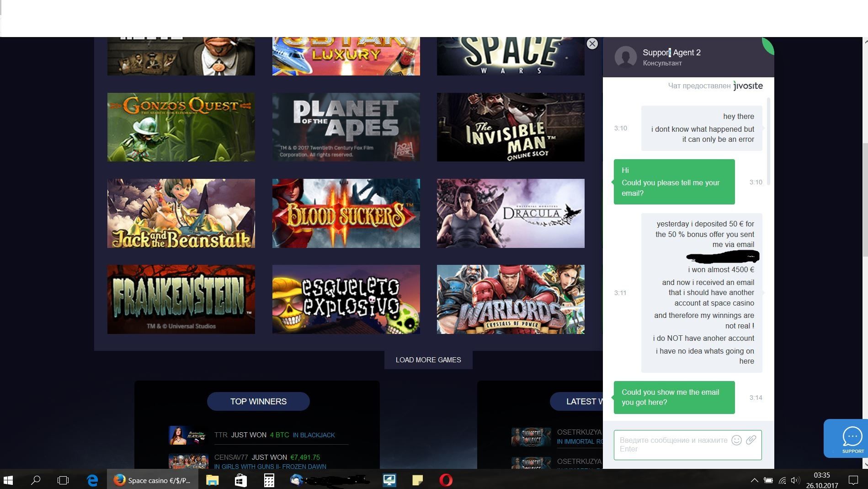The image size is (868, 489).
Task: Open Thunderbird mail on the taskbar
Action: pyautogui.click(x=297, y=480)
